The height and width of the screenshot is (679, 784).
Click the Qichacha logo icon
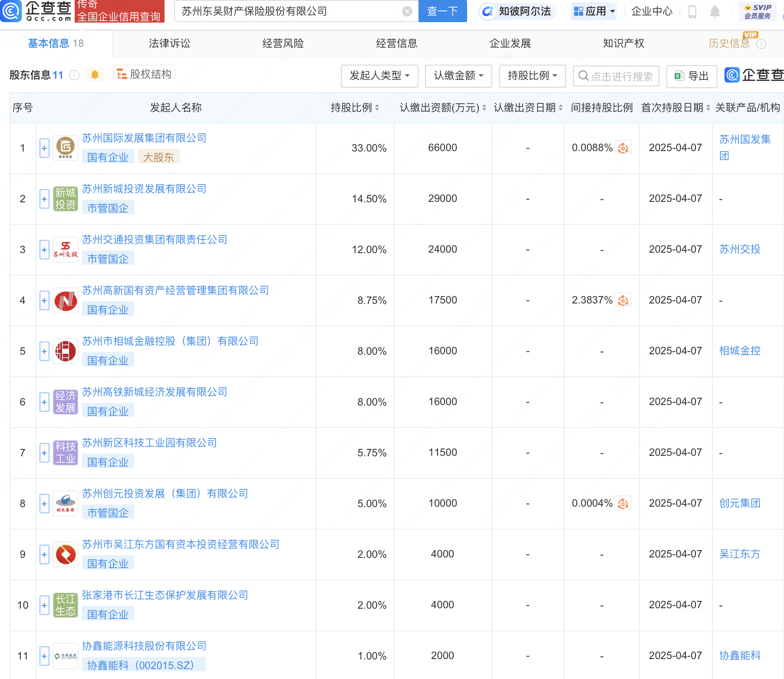pyautogui.click(x=10, y=11)
